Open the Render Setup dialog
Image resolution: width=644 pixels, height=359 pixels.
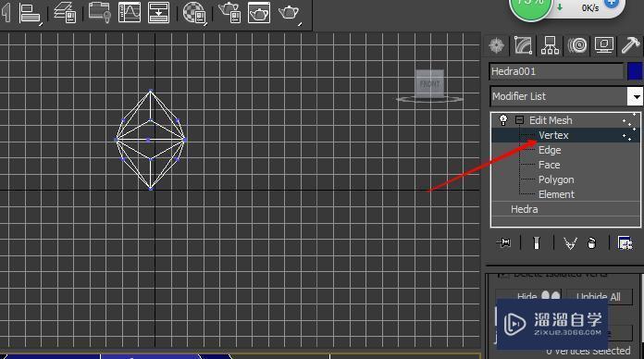coord(229,12)
